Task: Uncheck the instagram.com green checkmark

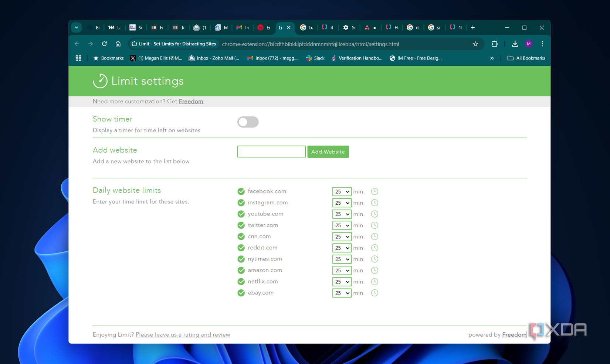Action: [x=241, y=203]
